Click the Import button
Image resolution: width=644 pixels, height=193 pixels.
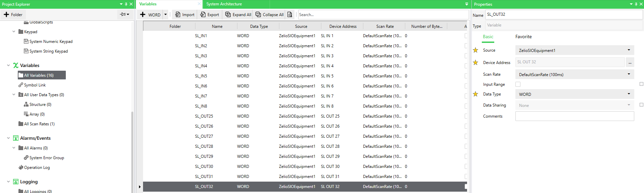185,15
